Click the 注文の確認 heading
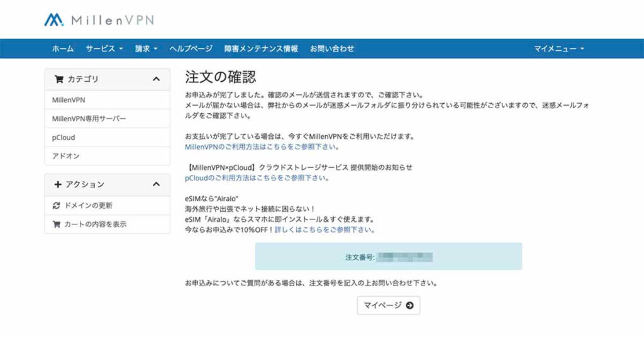The width and height of the screenshot is (644, 337). pos(221,77)
